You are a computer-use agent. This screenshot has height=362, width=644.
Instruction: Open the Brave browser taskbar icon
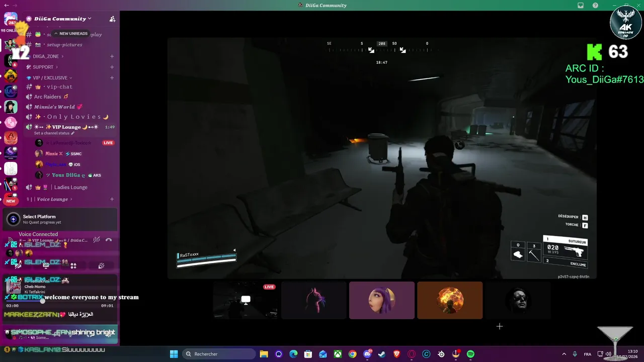(x=397, y=354)
